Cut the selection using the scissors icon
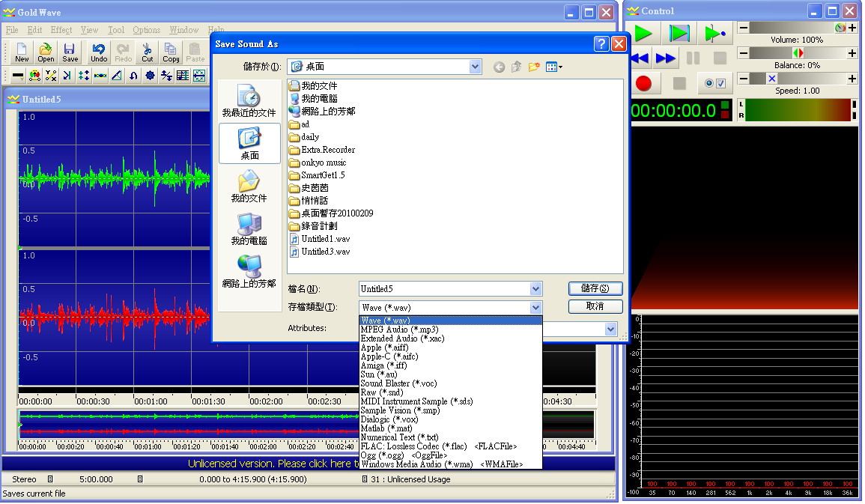This screenshot has height=504, width=865. [148, 53]
